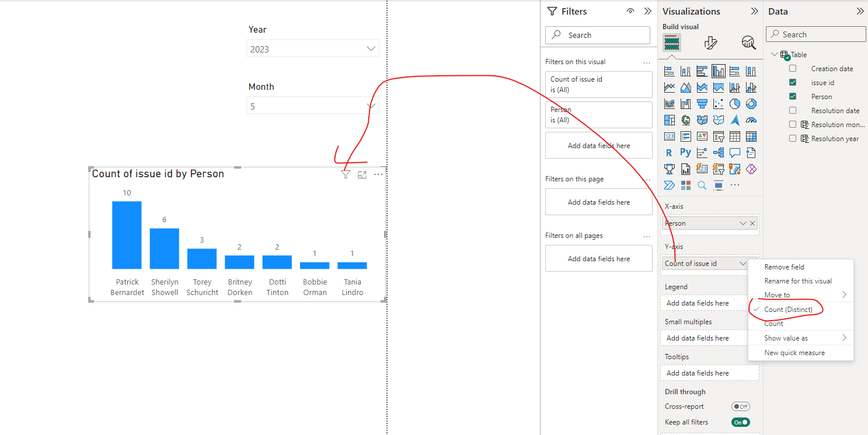868x435 pixels.
Task: Click the Filters pane search box
Action: click(598, 35)
